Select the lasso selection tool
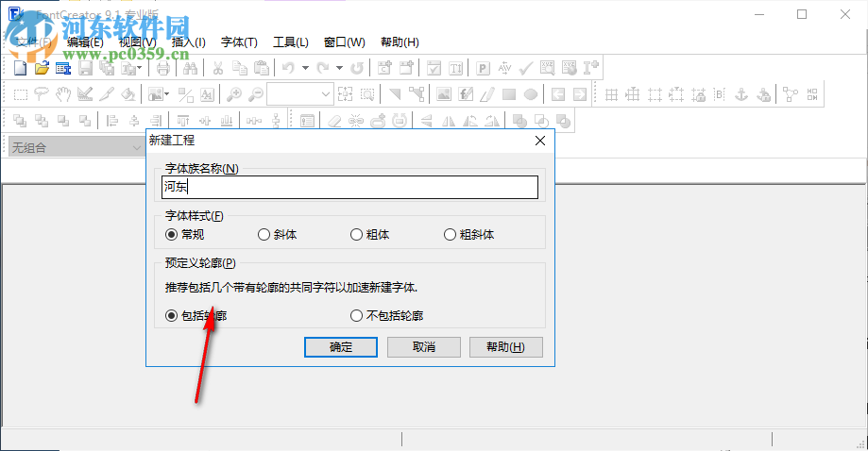 point(42,94)
